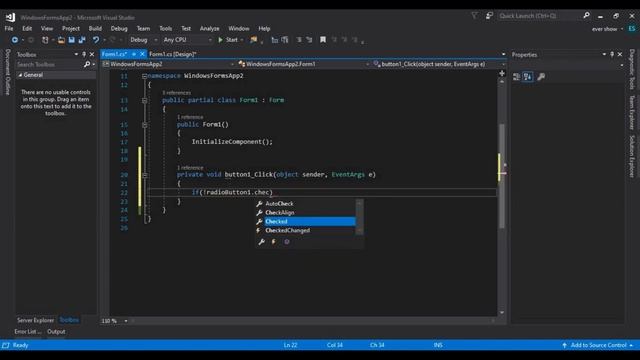Click the Categorized icon in Properties
This screenshot has width=640, height=360.
click(x=516, y=77)
